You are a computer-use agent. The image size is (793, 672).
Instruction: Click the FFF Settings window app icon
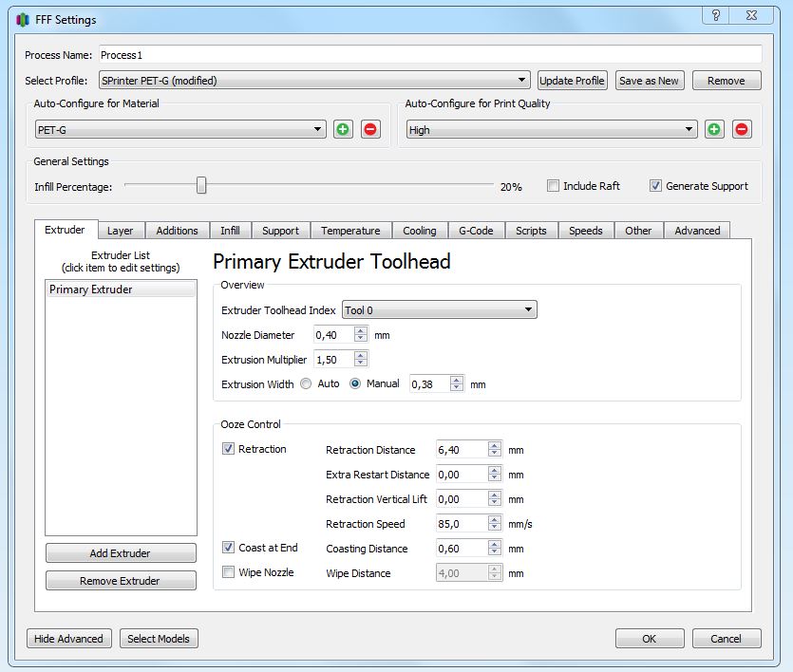pyautogui.click(x=24, y=19)
